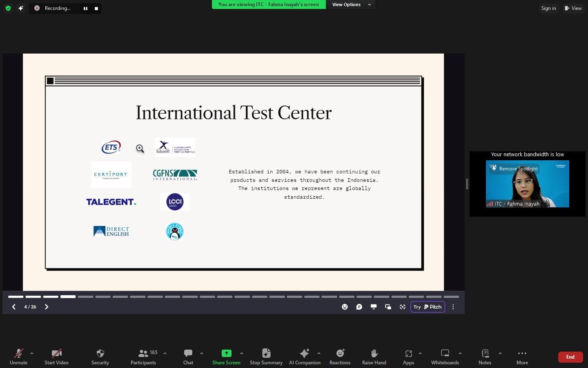Jump to first slide progress segment
Screen dimensions: 588x368
point(16,296)
